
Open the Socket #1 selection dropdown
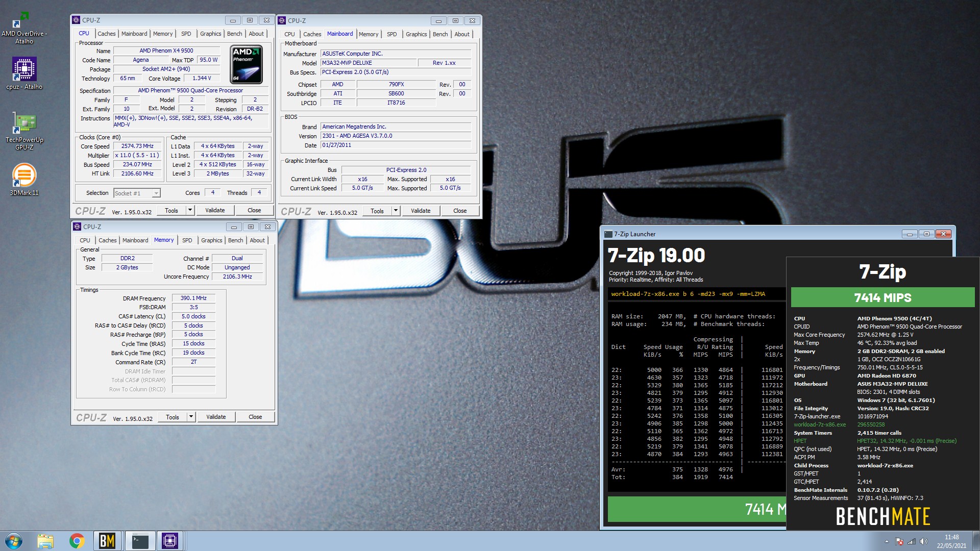point(137,193)
